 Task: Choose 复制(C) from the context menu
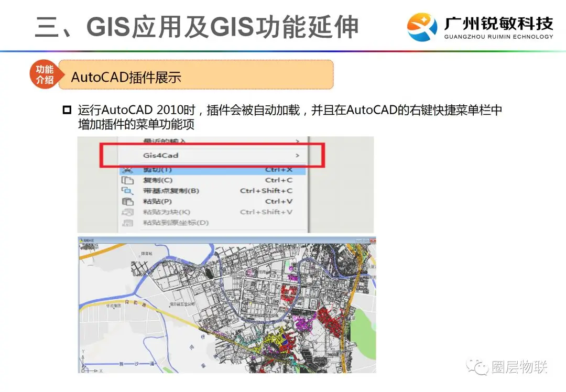coord(213,180)
